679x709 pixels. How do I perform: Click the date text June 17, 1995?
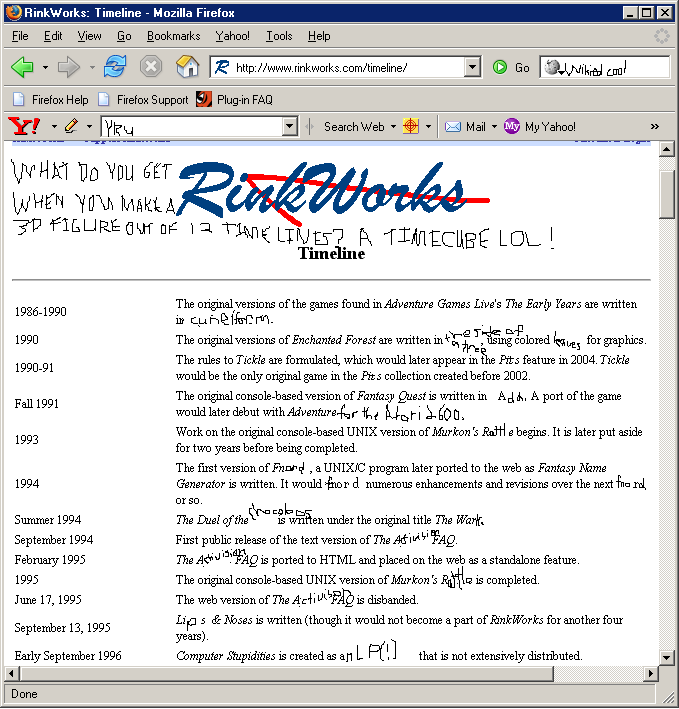click(48, 600)
